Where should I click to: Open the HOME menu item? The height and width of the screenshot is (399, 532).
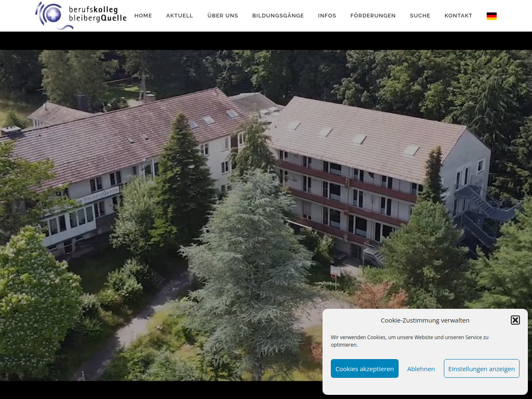pyautogui.click(x=143, y=16)
